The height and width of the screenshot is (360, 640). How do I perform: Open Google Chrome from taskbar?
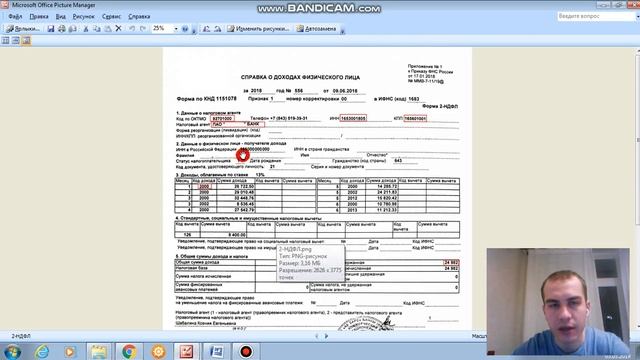coord(129,351)
